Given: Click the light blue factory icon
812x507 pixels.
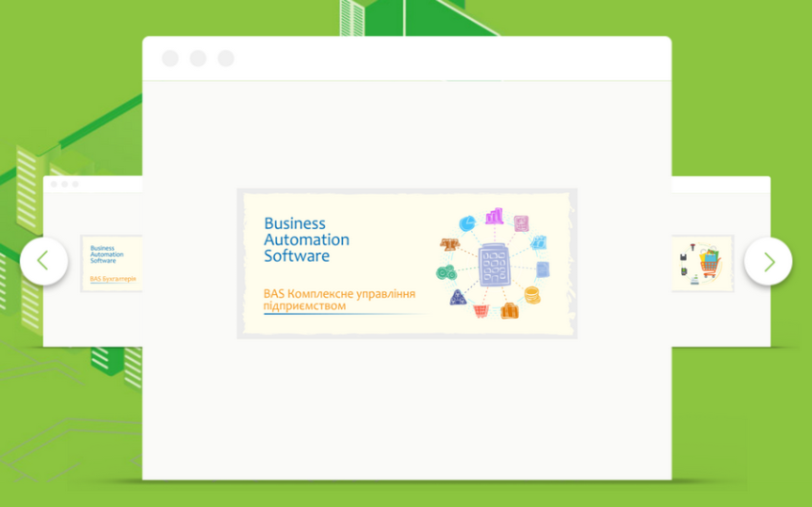Looking at the screenshot, I should click(x=539, y=243).
